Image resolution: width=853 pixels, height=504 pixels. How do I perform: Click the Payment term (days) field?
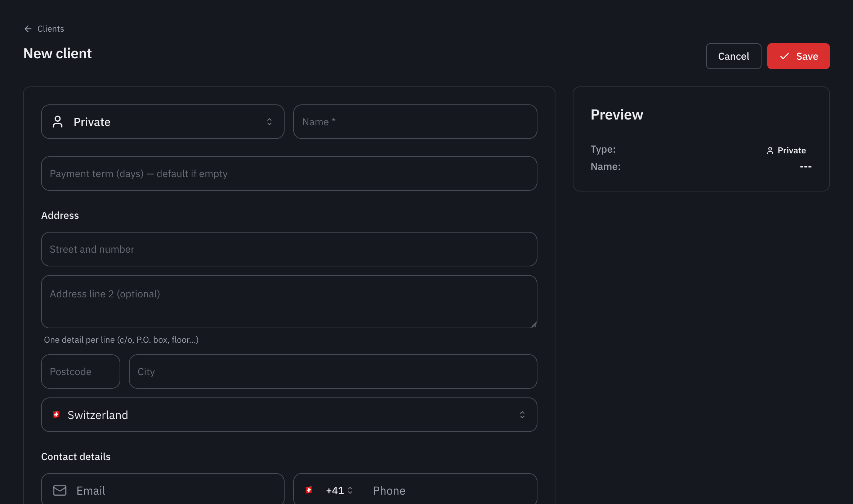pyautogui.click(x=289, y=174)
